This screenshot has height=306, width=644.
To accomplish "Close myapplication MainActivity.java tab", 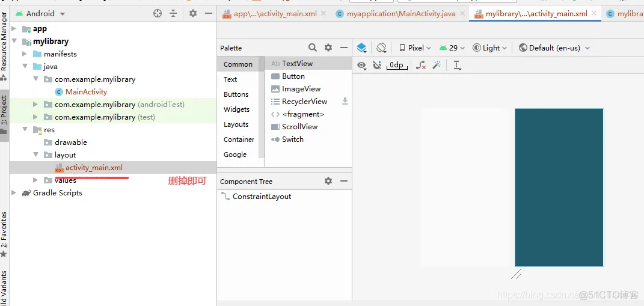I will [x=462, y=14].
